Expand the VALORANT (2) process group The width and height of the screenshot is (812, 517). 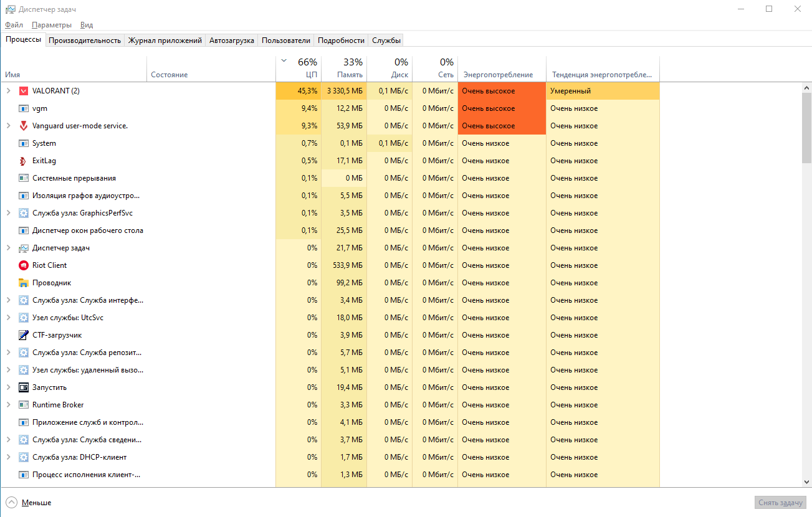(8, 91)
